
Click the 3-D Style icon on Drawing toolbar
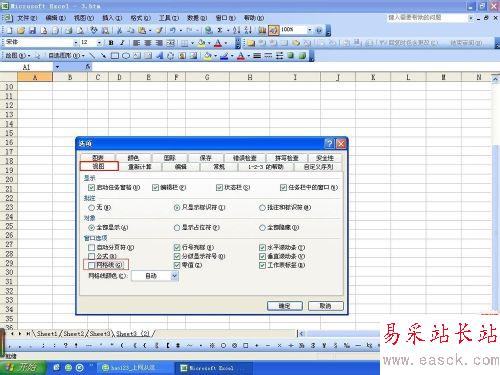[302, 56]
